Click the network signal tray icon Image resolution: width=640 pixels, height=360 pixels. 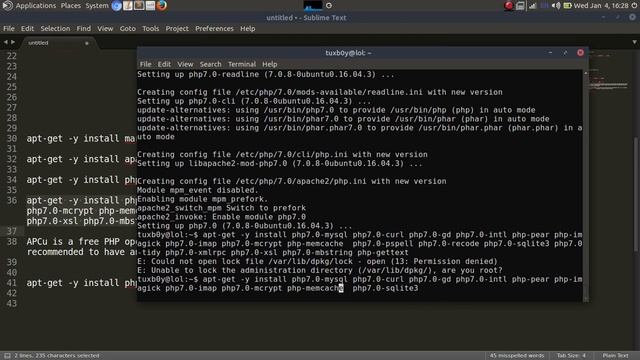coord(533,6)
